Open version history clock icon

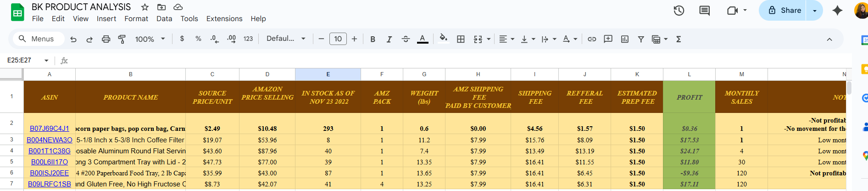[x=679, y=11]
